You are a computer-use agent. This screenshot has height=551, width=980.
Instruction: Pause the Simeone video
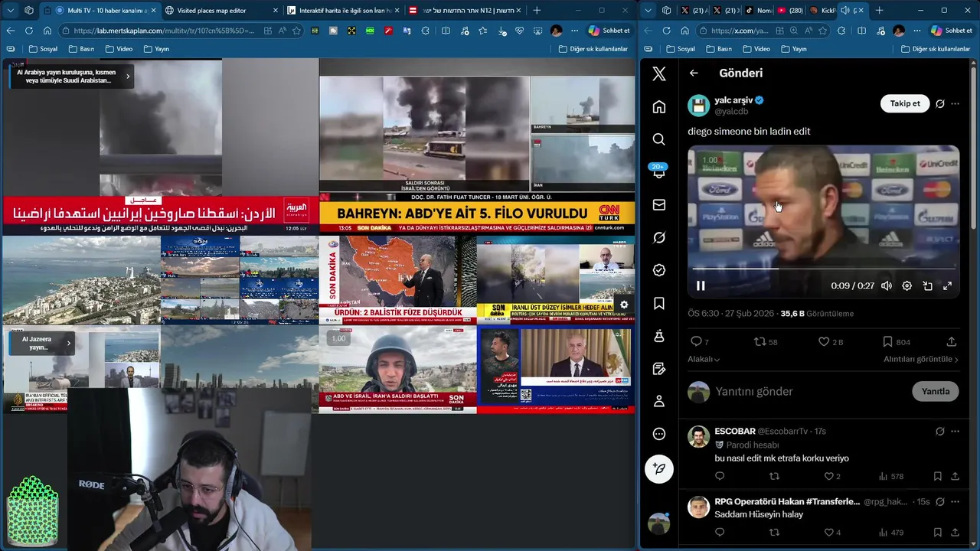(701, 286)
